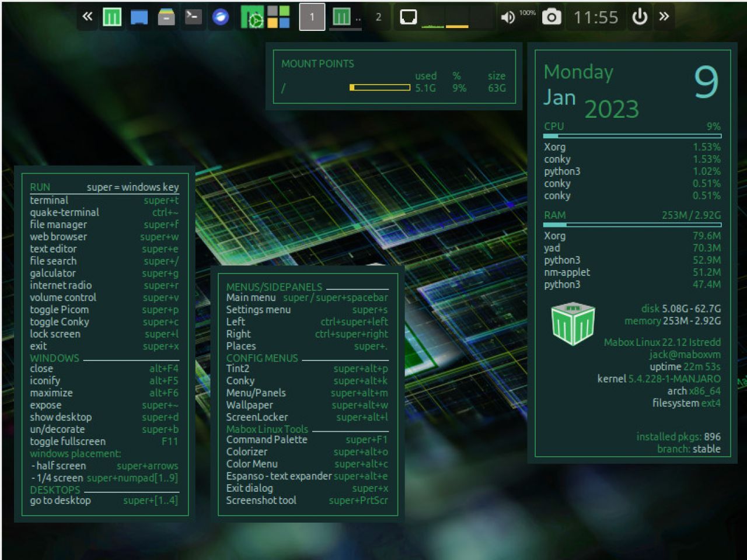This screenshot has width=747, height=560.
Task: Open the terminal icon in the top panel
Action: coord(193,17)
